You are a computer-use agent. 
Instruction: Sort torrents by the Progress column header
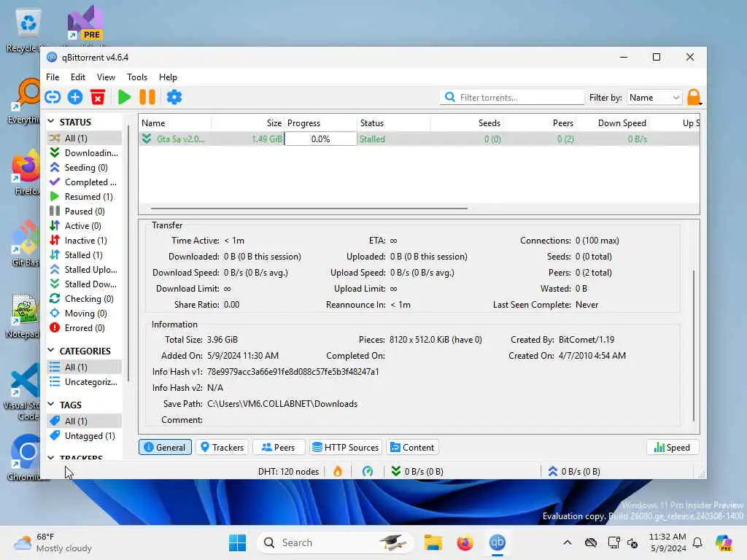(321, 122)
